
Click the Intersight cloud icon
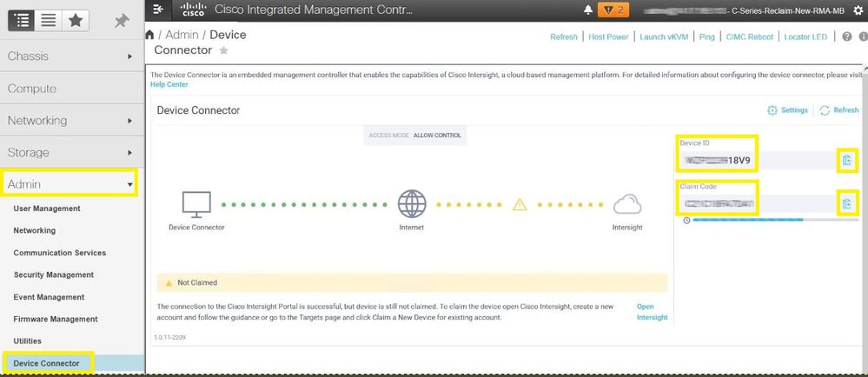pyautogui.click(x=627, y=205)
